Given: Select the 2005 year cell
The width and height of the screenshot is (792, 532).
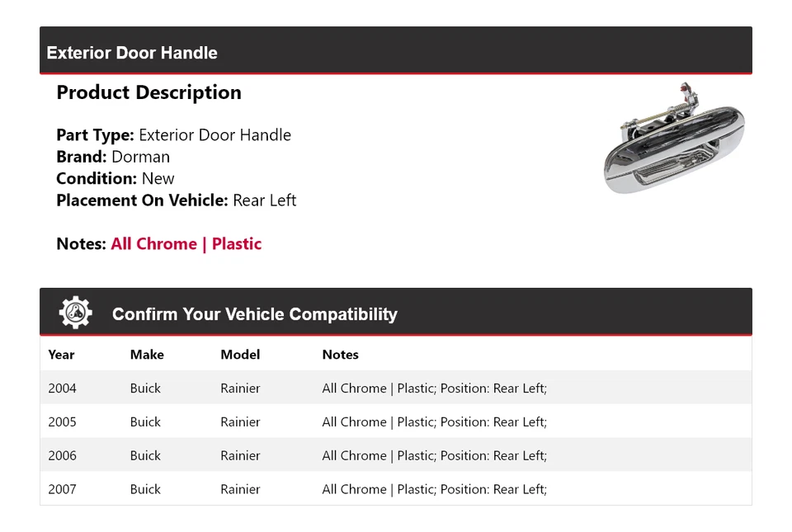Looking at the screenshot, I should 62,422.
